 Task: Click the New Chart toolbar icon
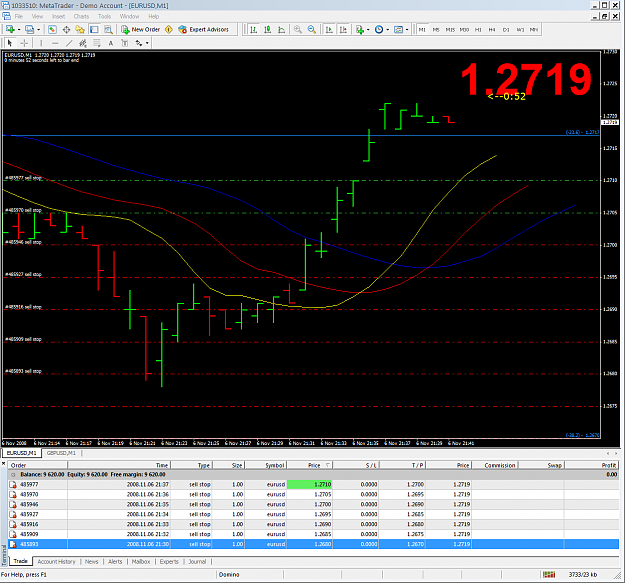(x=10, y=29)
